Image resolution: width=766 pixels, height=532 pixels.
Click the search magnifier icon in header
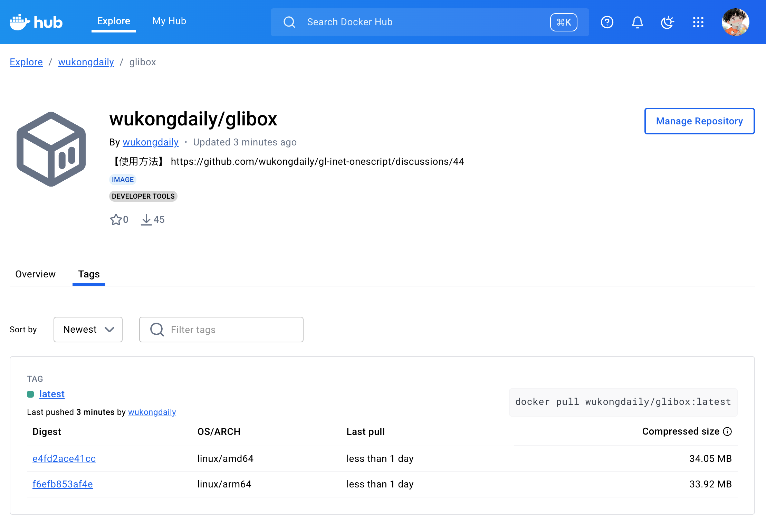point(289,22)
